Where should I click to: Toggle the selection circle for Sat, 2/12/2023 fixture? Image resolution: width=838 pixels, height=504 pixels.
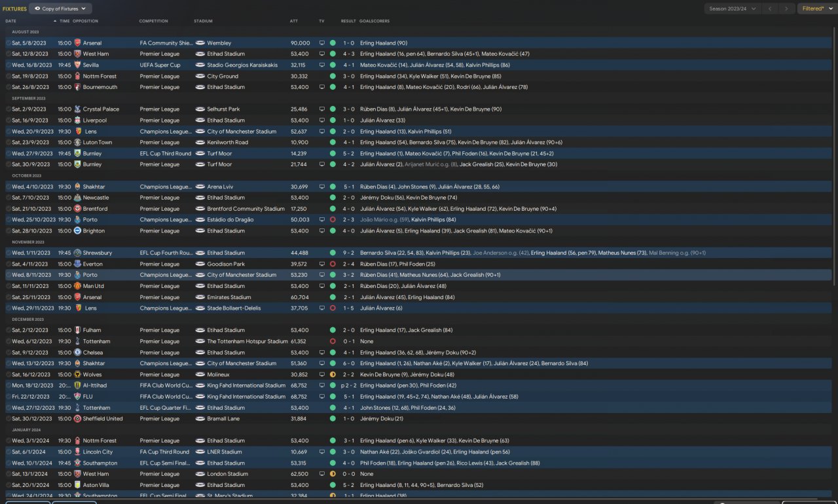coord(9,331)
